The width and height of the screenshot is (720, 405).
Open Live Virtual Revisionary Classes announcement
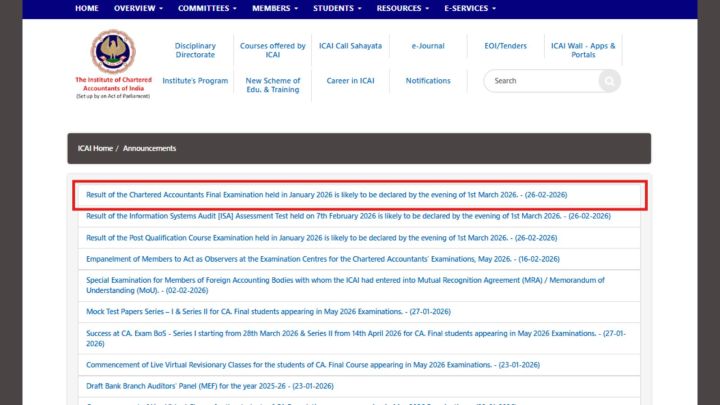click(313, 365)
